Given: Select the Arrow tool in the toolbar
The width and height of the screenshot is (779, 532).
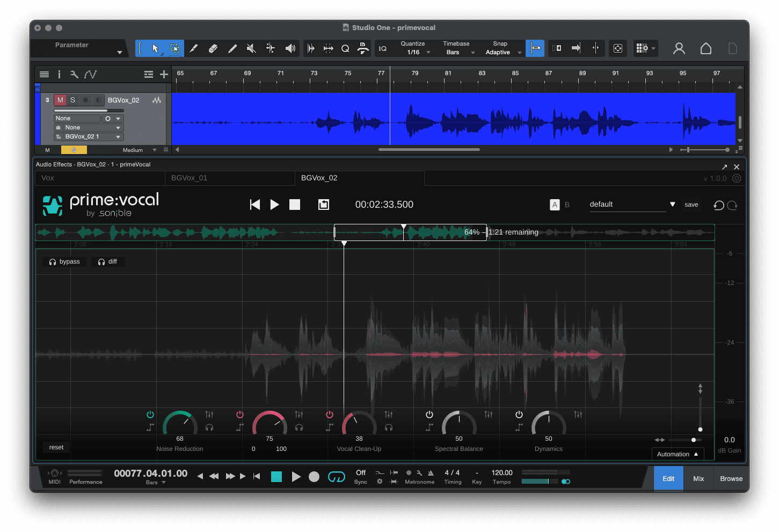Looking at the screenshot, I should click(155, 48).
